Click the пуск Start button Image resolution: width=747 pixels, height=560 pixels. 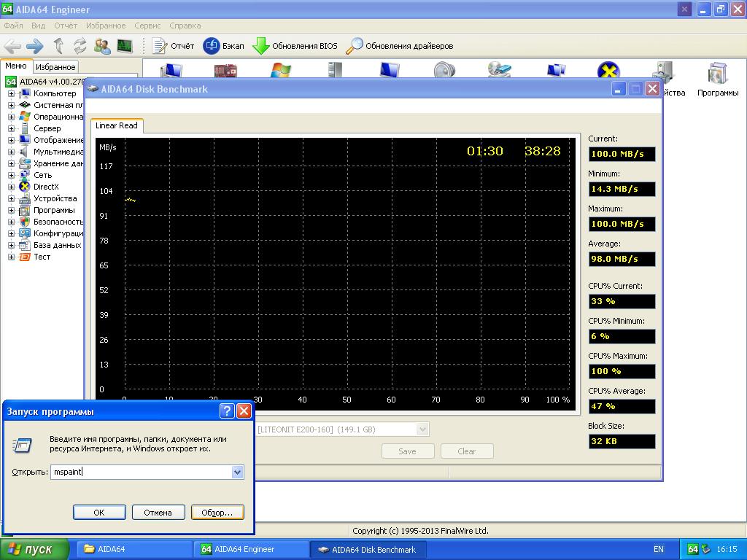pyautogui.click(x=35, y=550)
